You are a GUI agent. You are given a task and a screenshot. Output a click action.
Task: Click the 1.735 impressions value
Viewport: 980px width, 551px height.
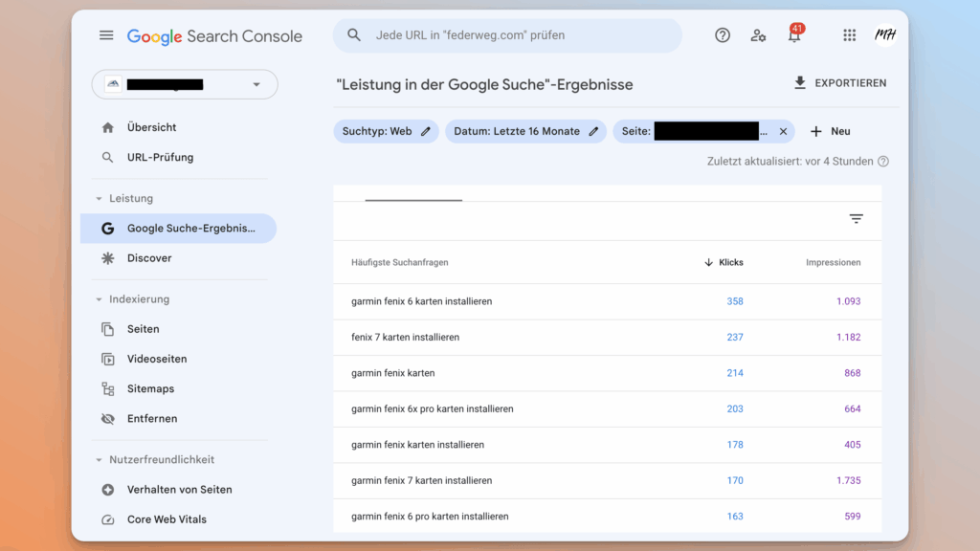point(848,480)
